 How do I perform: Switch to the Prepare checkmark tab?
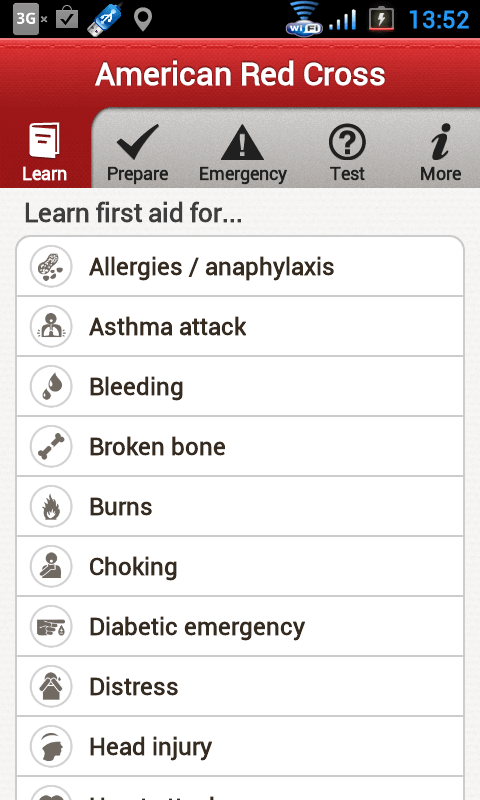[137, 152]
